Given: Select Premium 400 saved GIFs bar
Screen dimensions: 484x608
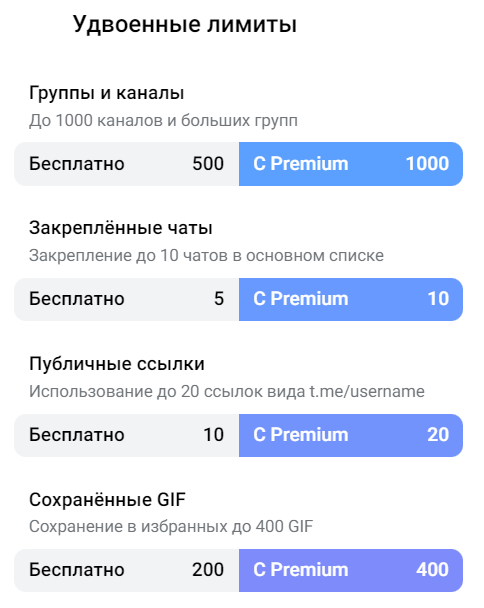Looking at the screenshot, I should click(x=351, y=570).
